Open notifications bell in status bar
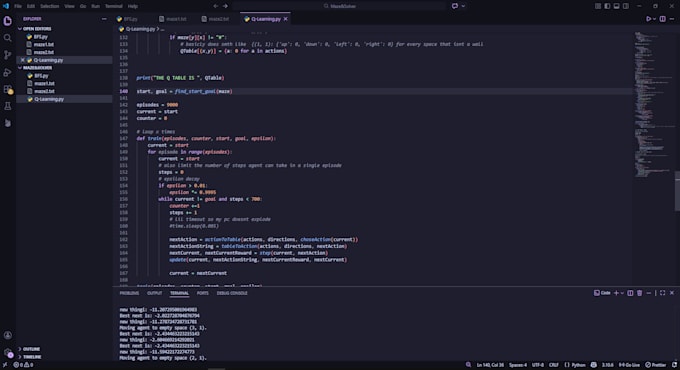This screenshot has width=680, height=370. pyautogui.click(x=674, y=365)
